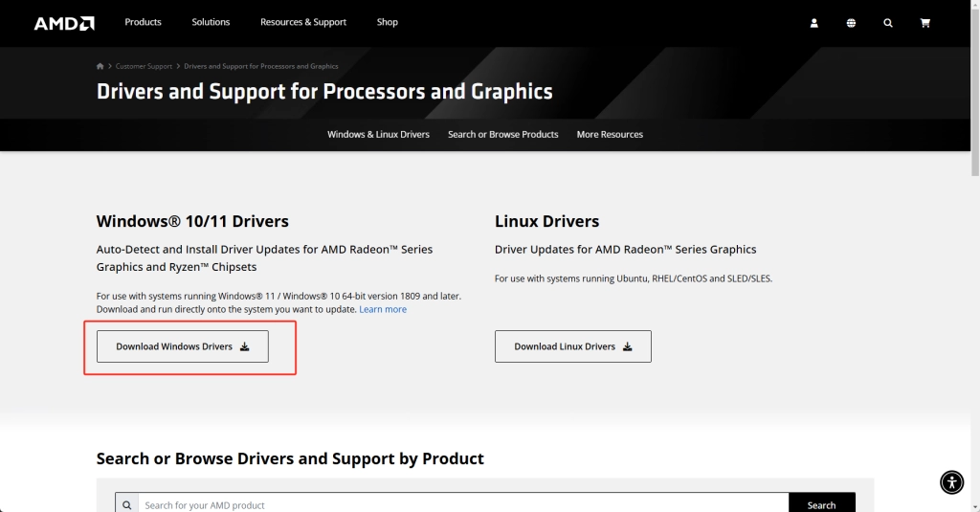Viewport: 980px width, 512px height.
Task: Download Windows Drivers
Action: [183, 346]
